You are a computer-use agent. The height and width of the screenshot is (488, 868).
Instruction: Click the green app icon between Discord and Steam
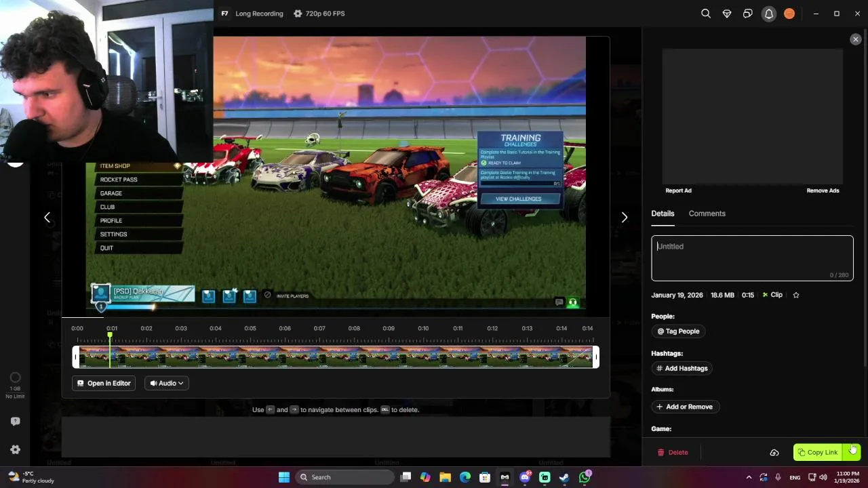(x=545, y=477)
